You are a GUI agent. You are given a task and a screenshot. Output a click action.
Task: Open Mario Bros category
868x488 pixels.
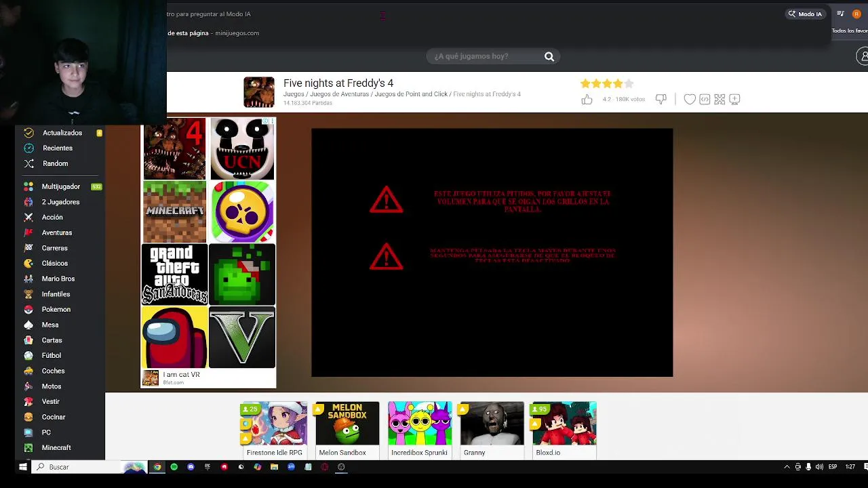click(x=58, y=279)
